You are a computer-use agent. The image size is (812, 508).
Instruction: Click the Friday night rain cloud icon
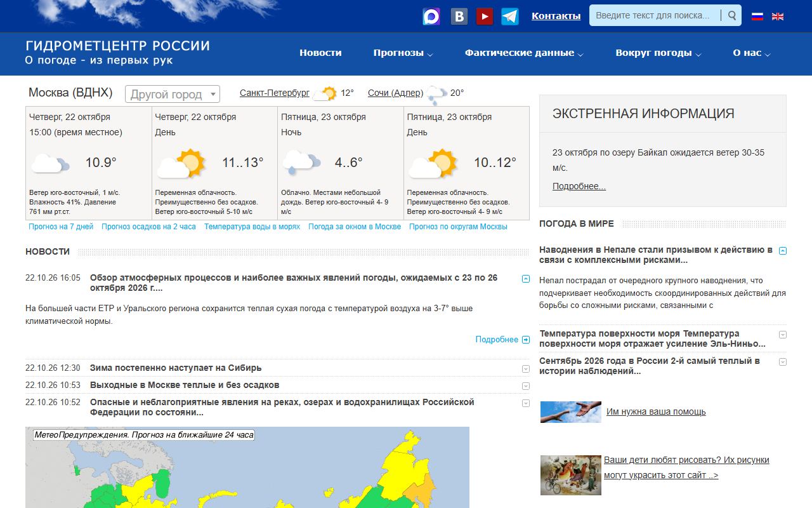pyautogui.click(x=301, y=163)
